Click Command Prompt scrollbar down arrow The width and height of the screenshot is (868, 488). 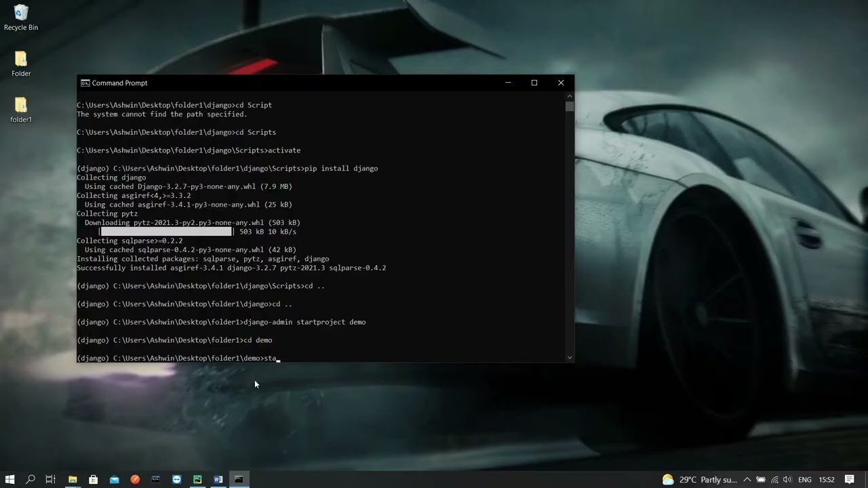point(570,357)
